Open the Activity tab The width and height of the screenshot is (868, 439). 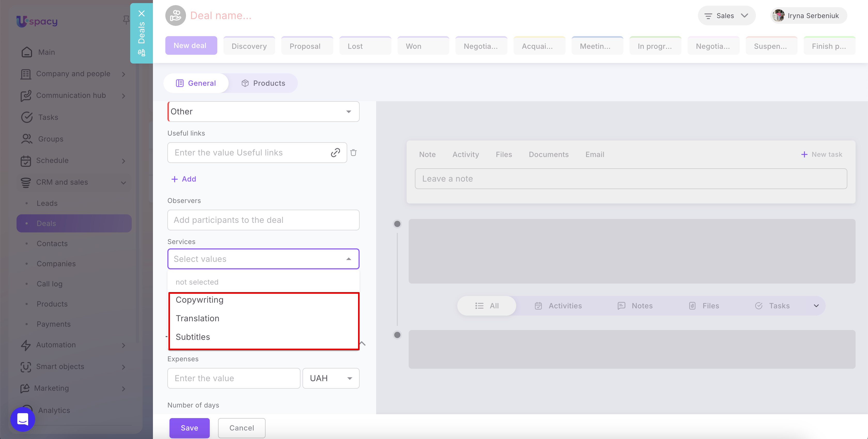[x=465, y=154]
